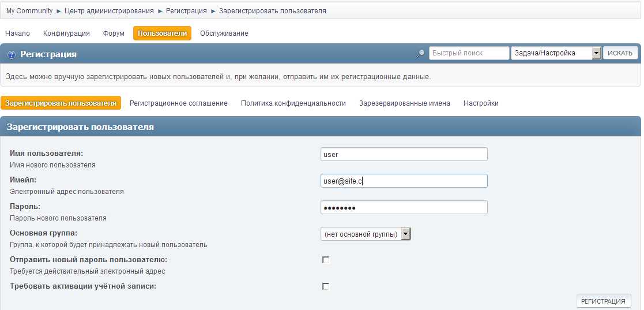Focus the Имейл text field

(404, 181)
